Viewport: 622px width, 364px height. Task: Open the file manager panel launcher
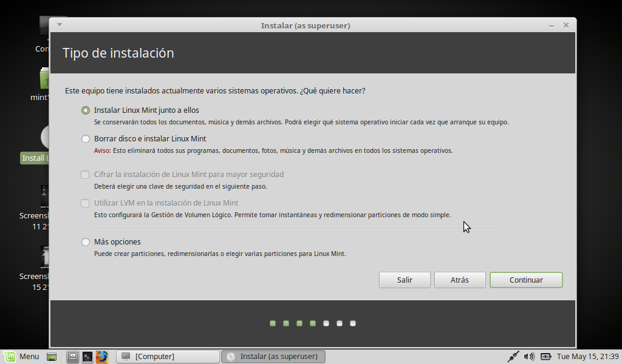tap(73, 357)
